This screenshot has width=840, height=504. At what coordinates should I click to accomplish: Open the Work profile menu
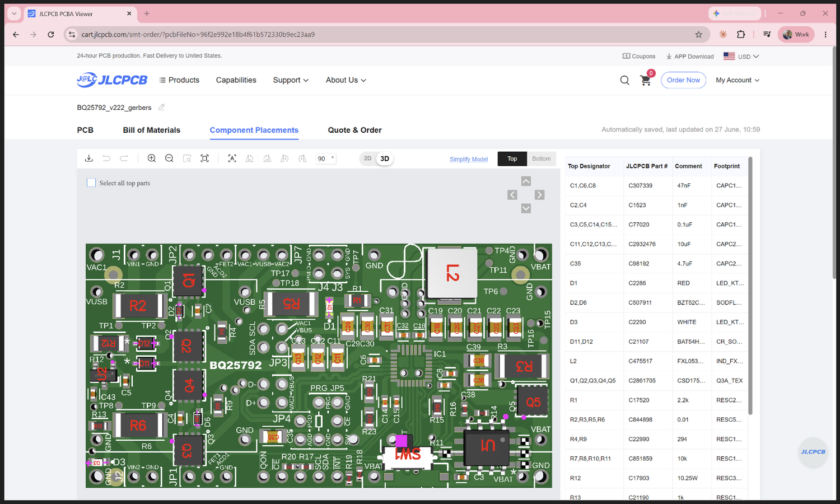coord(796,34)
